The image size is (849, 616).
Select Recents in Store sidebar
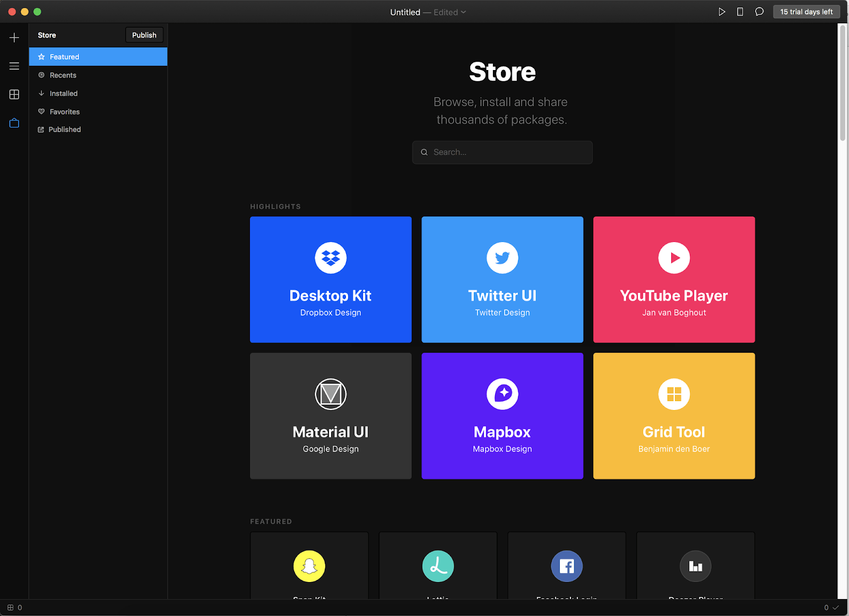point(98,75)
